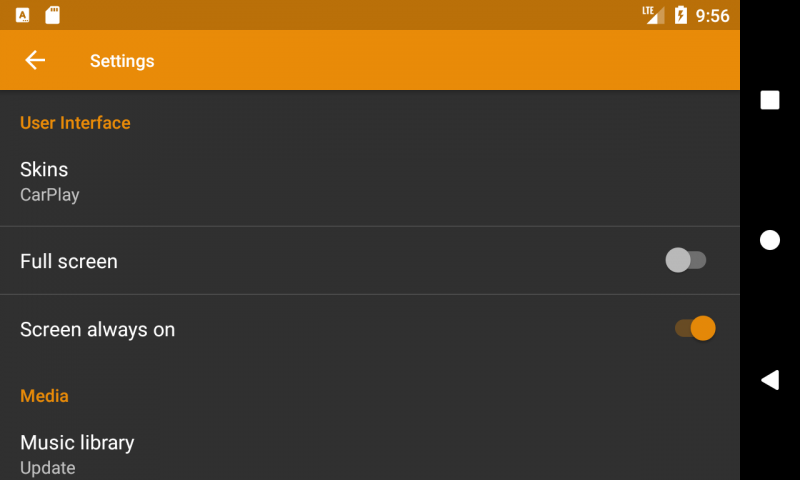Tap the Update text under Music library

(x=47, y=467)
